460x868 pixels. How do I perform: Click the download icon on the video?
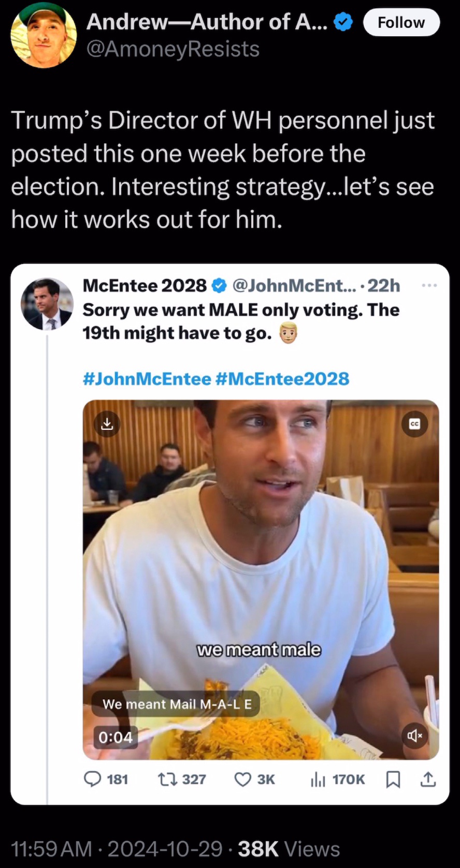(106, 424)
